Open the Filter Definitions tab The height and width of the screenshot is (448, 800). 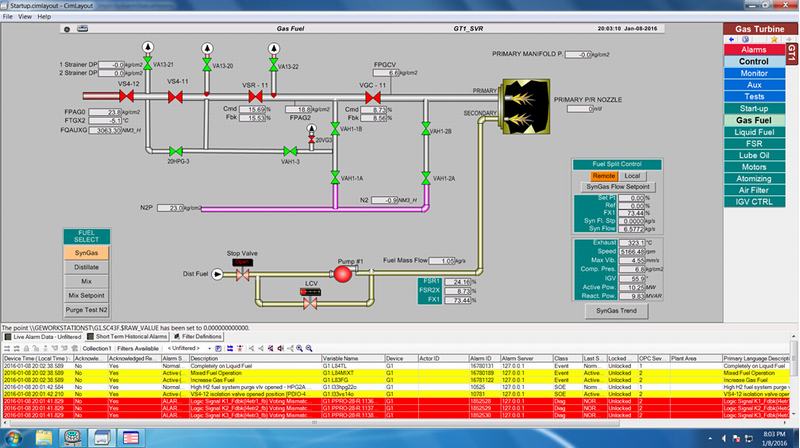pos(197,337)
